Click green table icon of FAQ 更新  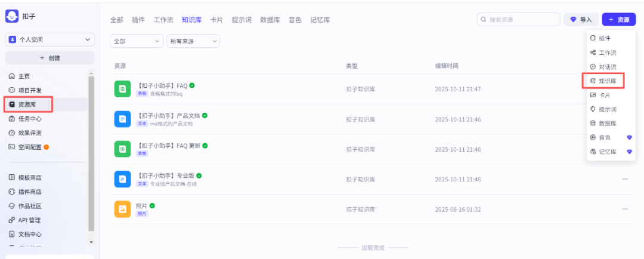pyautogui.click(x=122, y=149)
